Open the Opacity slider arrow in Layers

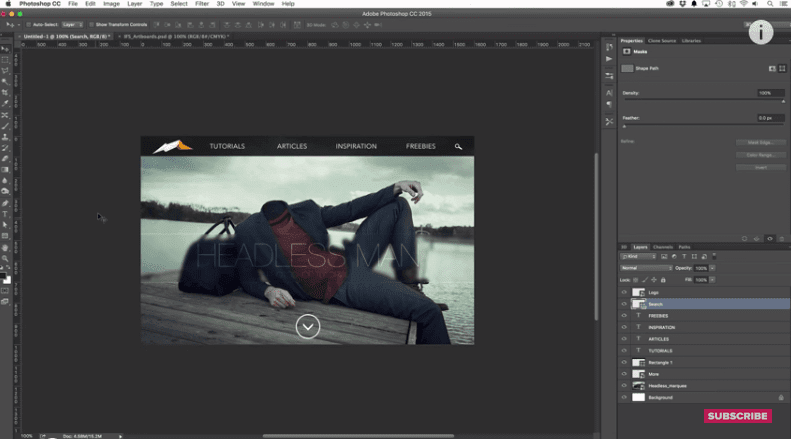pos(712,268)
